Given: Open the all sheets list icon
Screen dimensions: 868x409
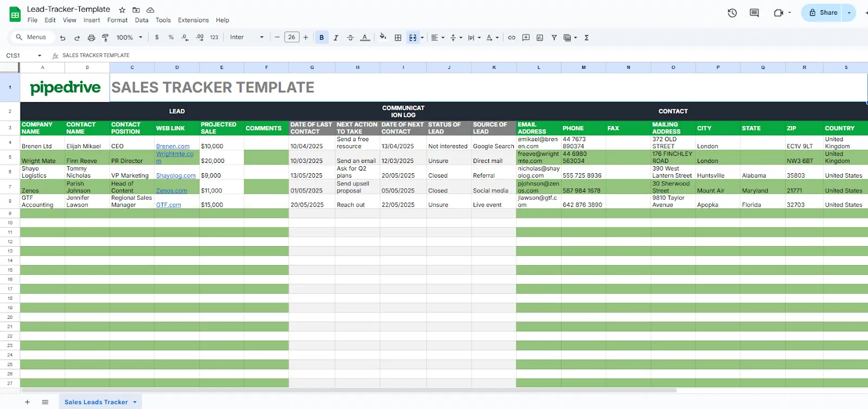Looking at the screenshot, I should (45, 402).
